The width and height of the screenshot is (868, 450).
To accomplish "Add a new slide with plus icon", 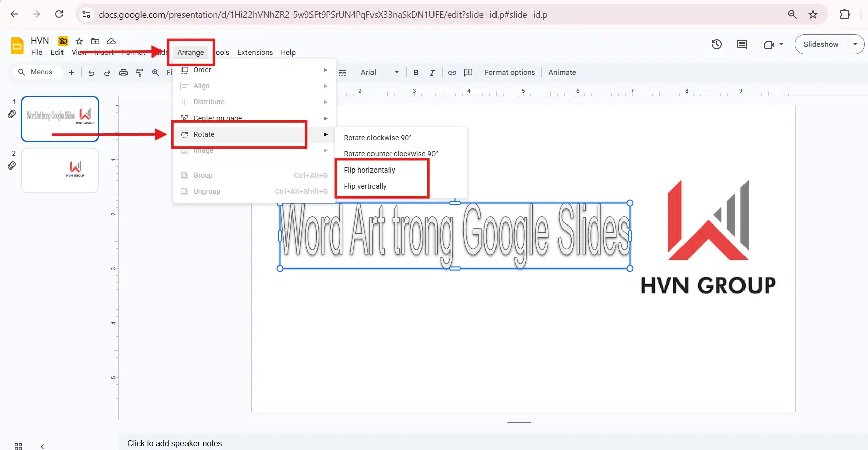I will [71, 72].
